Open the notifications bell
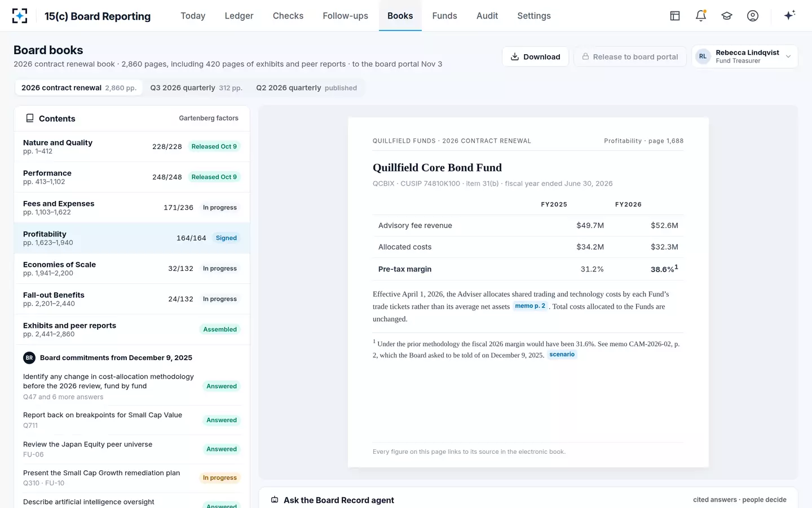The image size is (812, 508). [x=701, y=16]
